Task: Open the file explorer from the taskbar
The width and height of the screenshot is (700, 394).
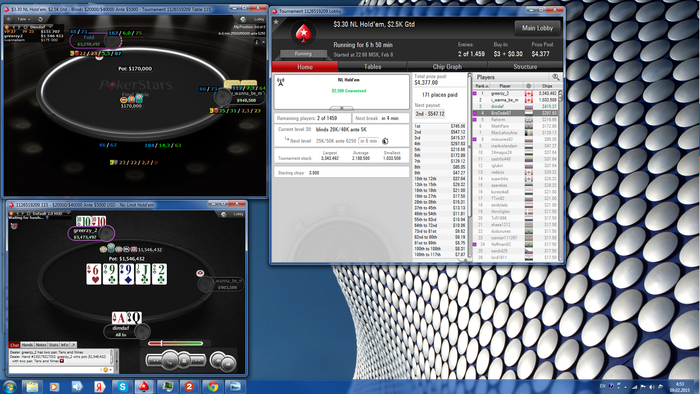Action: 32,386
